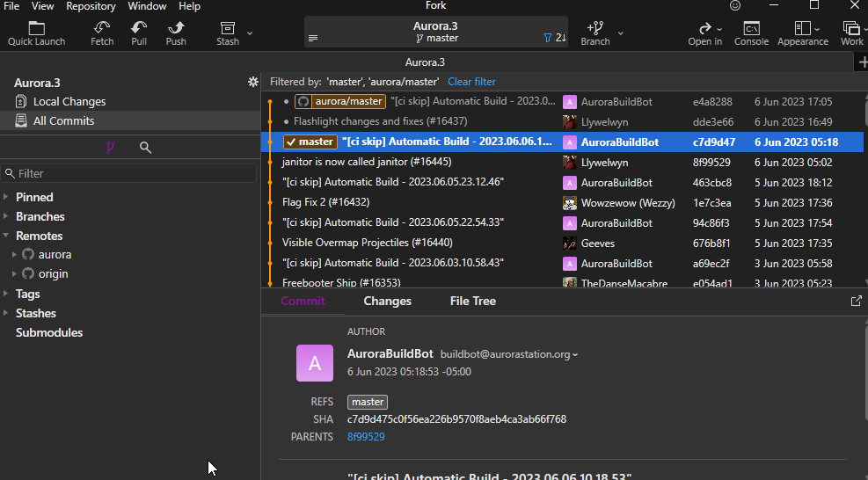Expand the aurora remote
868x480 pixels.
(14, 255)
